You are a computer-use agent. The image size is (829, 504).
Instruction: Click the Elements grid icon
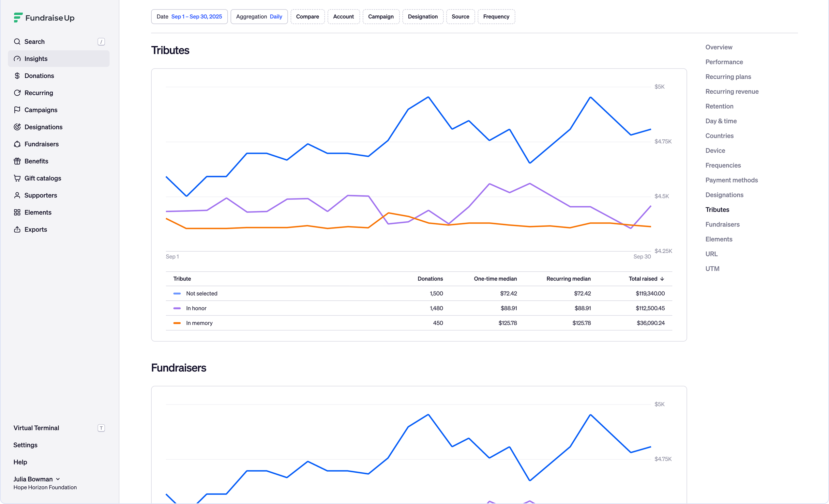17,212
